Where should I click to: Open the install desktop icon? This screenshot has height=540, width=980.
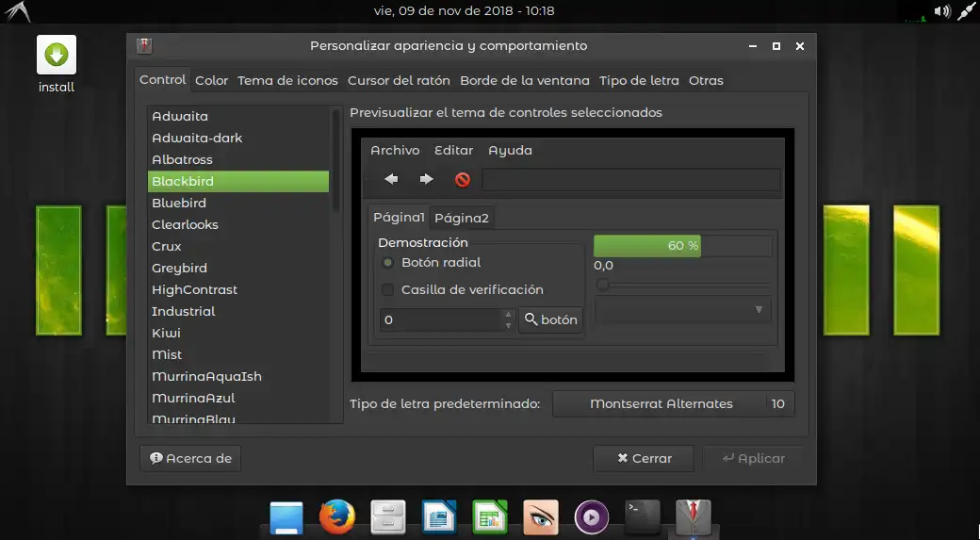tap(57, 64)
